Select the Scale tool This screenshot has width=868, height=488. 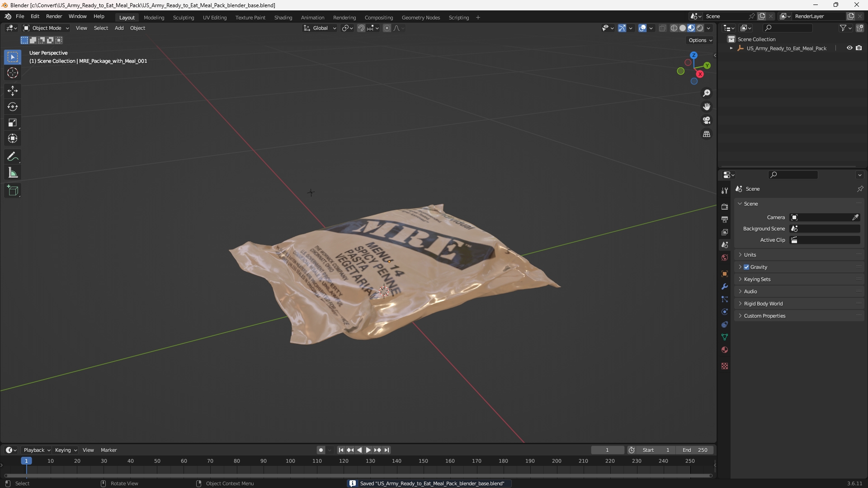(13, 122)
